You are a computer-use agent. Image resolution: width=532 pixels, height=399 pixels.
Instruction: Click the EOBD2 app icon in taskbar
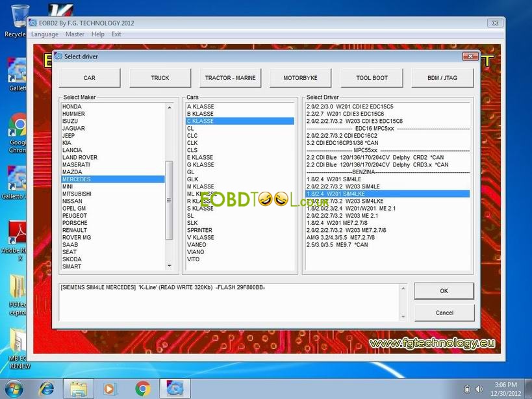[175, 389]
